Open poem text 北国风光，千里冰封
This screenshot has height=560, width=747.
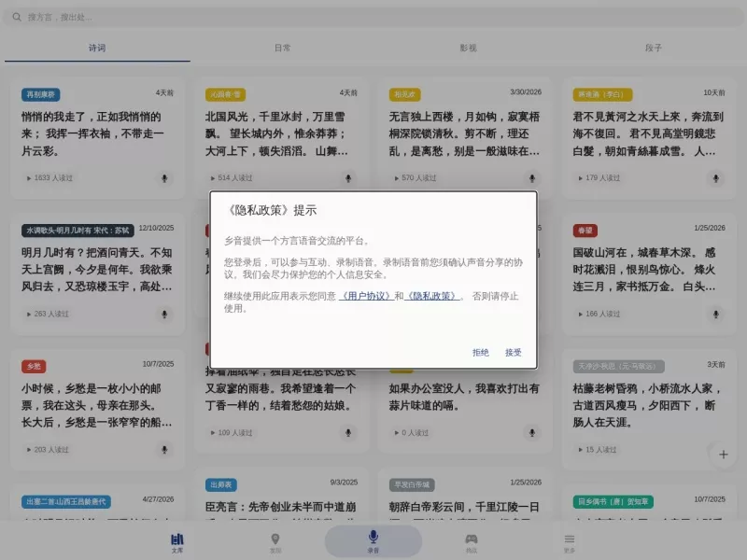[x=276, y=133]
